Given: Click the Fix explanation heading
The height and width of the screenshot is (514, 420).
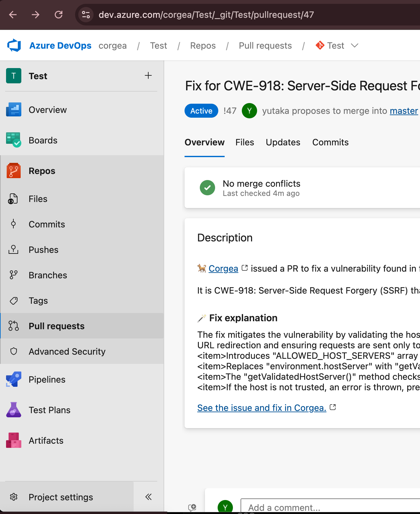Looking at the screenshot, I should [x=243, y=318].
